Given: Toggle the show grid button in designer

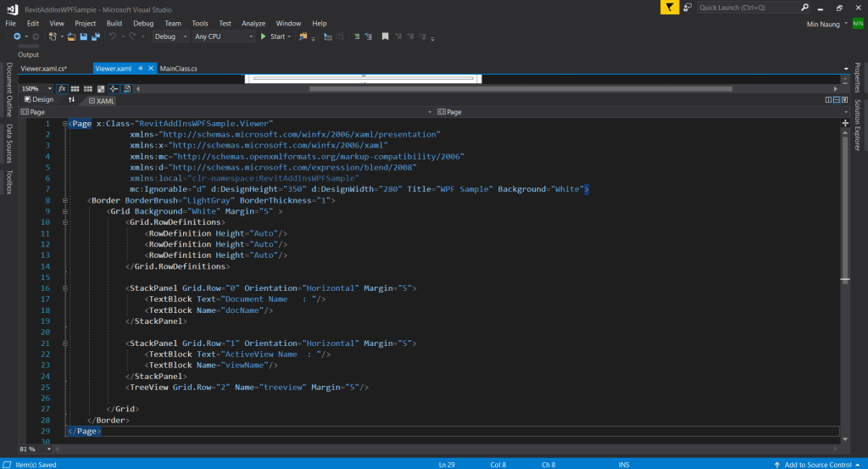Looking at the screenshot, I should pos(75,88).
